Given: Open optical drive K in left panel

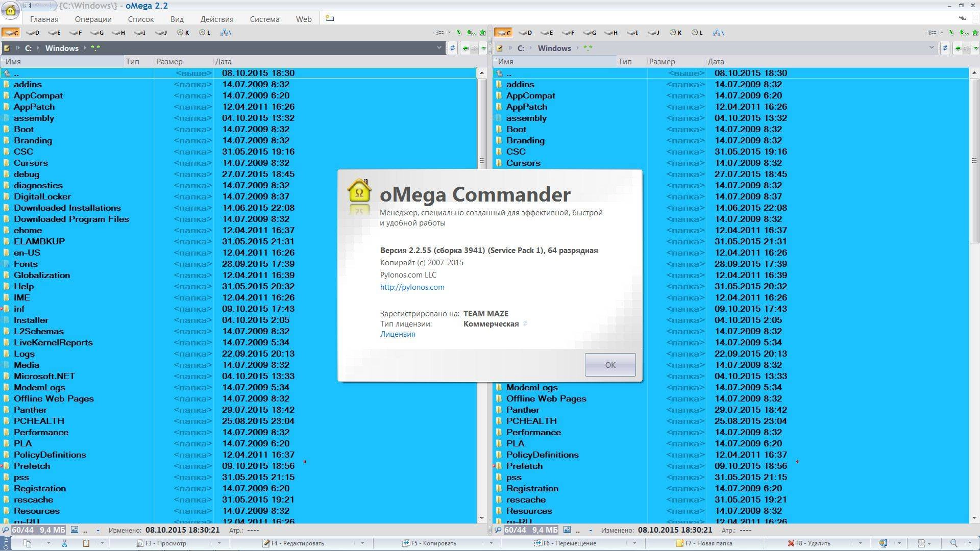Looking at the screenshot, I should point(183,33).
